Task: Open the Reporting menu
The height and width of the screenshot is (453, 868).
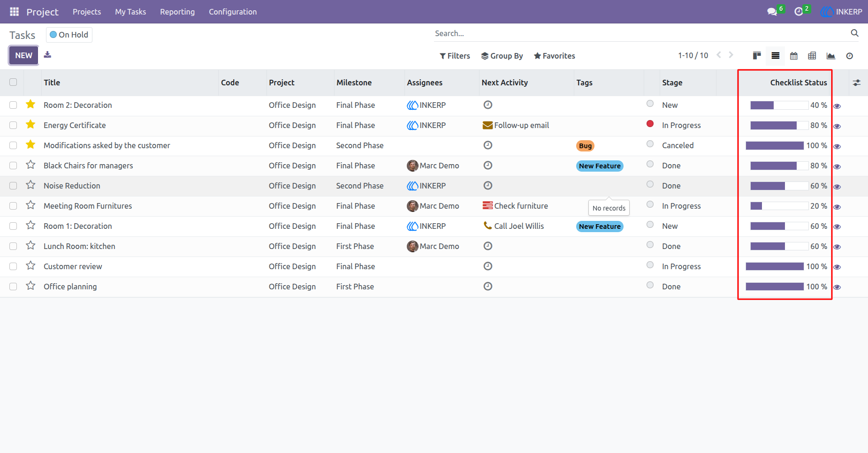Action: (x=177, y=12)
